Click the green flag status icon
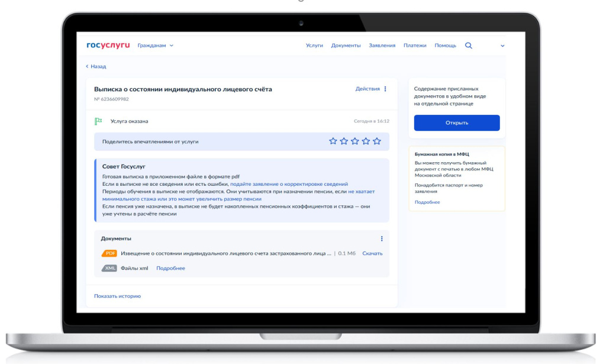The height and width of the screenshot is (364, 606). pos(98,121)
